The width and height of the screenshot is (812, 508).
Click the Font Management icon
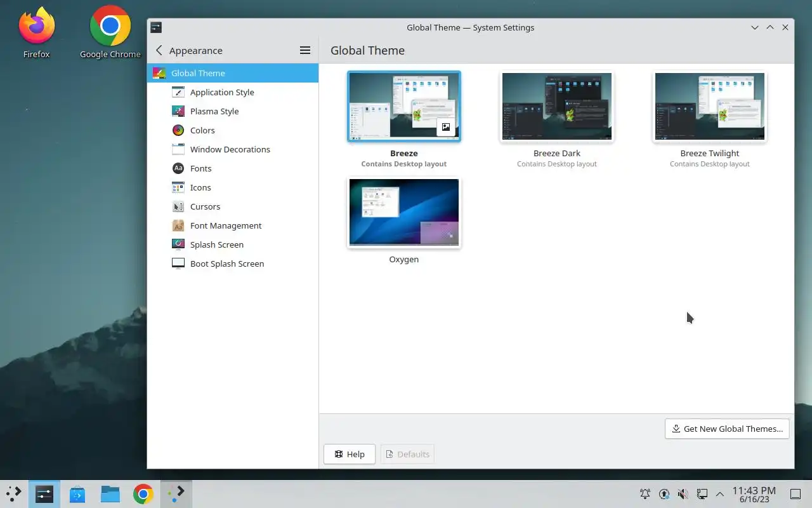[178, 225]
